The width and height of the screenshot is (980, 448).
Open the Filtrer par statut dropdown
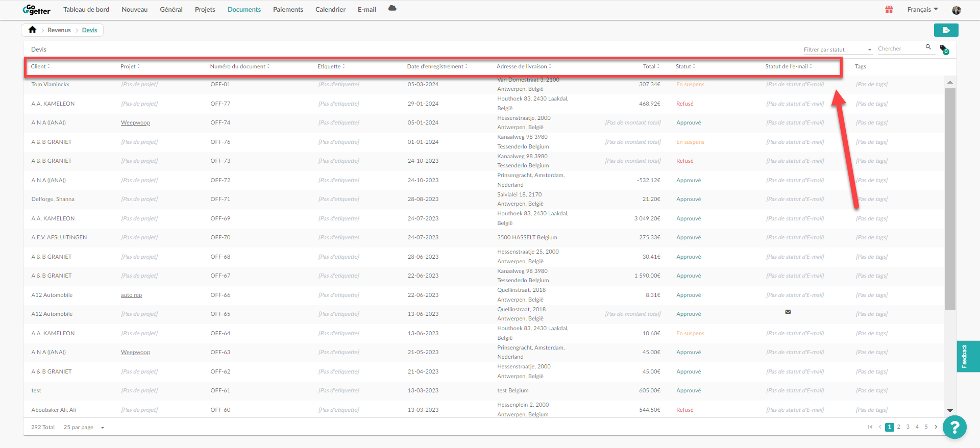838,49
